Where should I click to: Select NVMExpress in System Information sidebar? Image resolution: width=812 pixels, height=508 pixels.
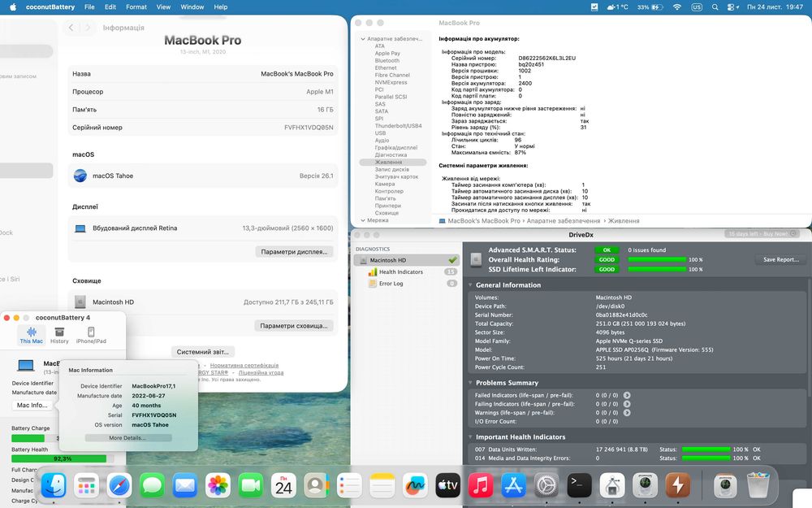(391, 82)
